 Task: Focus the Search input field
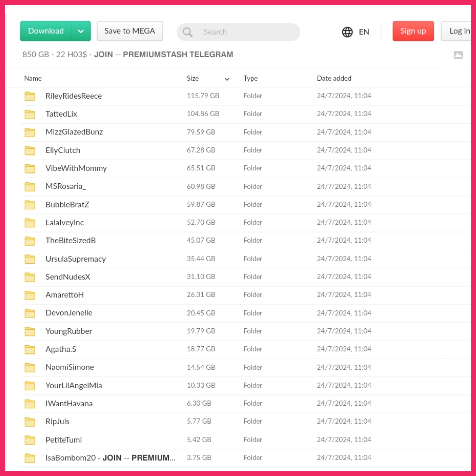(x=238, y=32)
